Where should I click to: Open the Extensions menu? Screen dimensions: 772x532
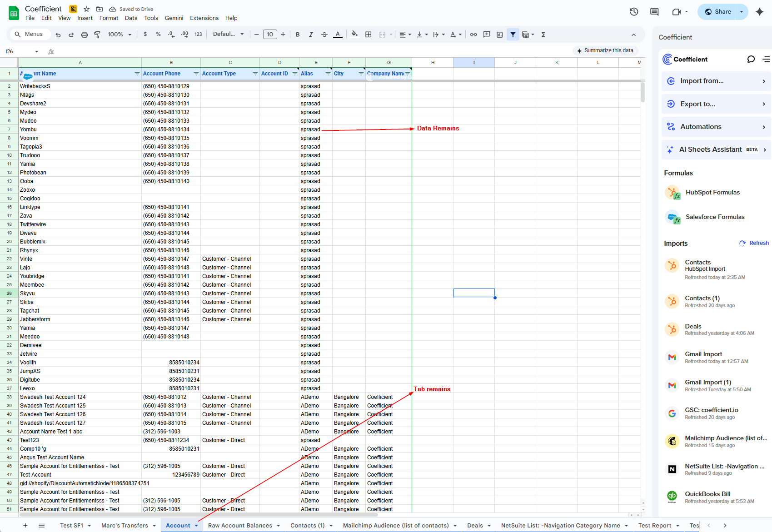204,18
